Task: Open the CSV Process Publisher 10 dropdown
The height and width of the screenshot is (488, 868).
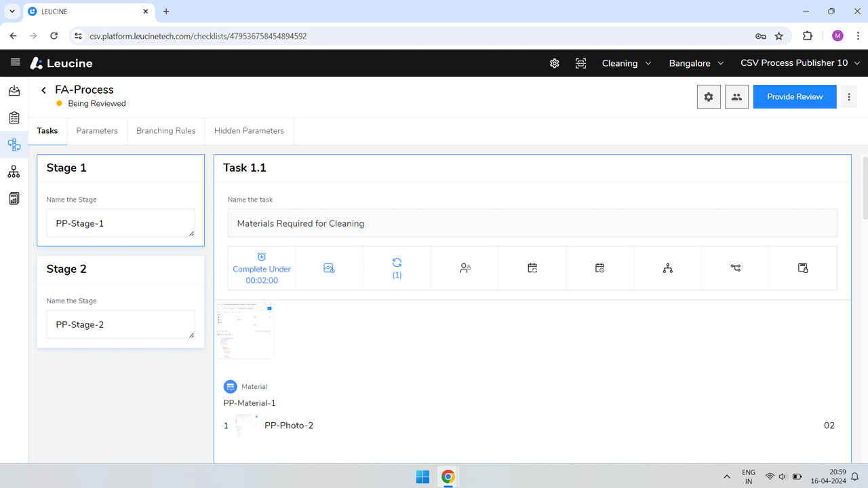Action: pos(800,63)
